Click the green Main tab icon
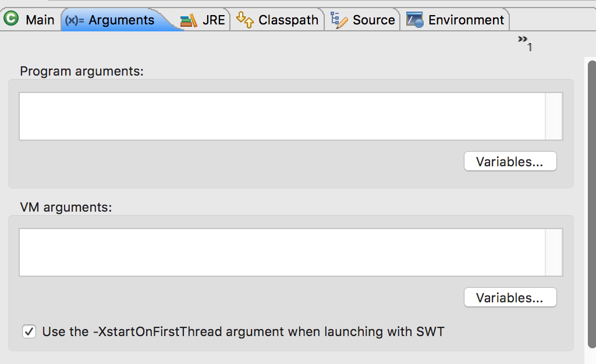 pyautogui.click(x=11, y=19)
